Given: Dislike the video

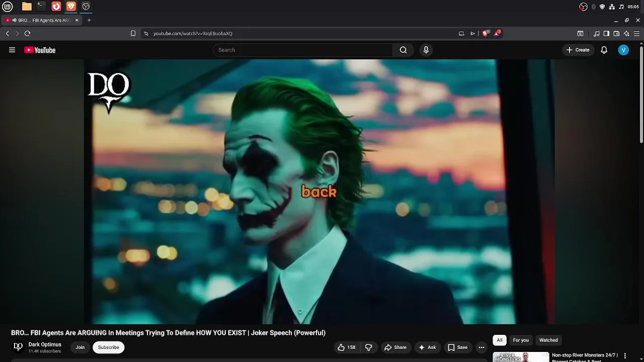Looking at the screenshot, I should point(369,347).
